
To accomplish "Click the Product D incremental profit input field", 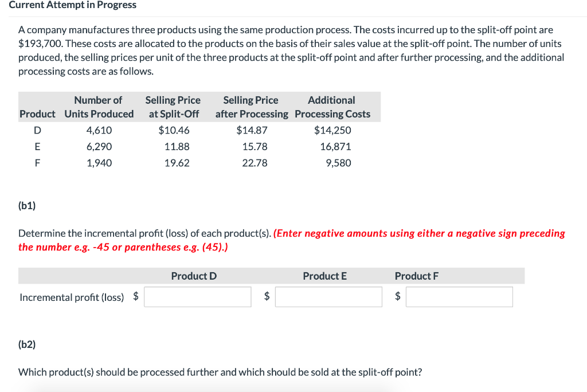I will 197,297.
